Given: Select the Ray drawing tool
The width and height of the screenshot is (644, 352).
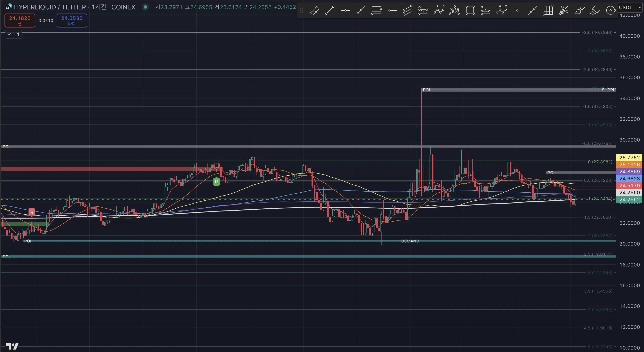Looking at the screenshot, I should (x=361, y=10).
